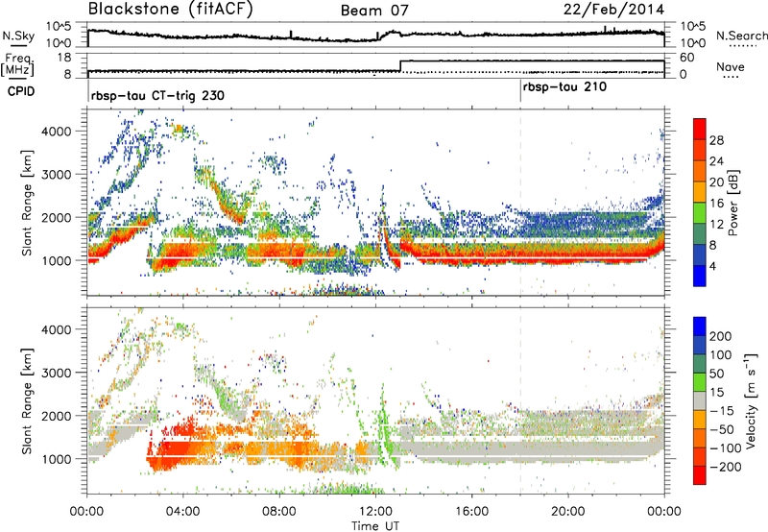Click the '60' Nave axis tick
The image size is (768, 532).
point(687,58)
